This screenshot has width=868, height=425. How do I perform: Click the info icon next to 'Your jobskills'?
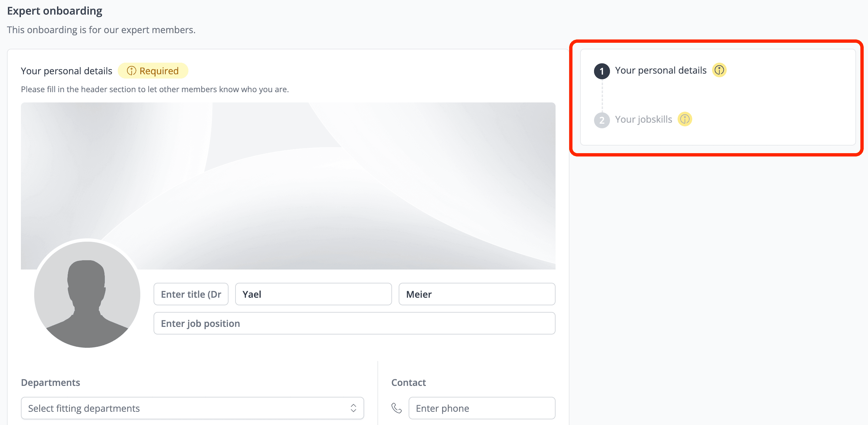pyautogui.click(x=684, y=119)
